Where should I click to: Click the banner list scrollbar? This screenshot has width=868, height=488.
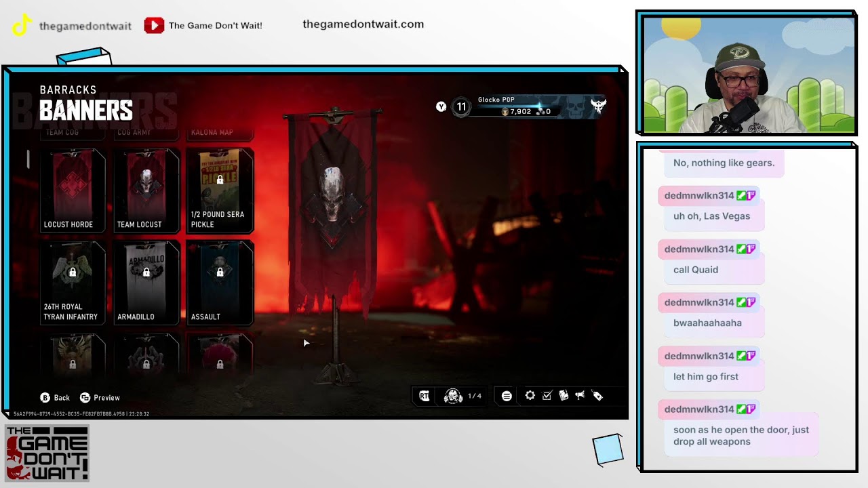tap(28, 159)
